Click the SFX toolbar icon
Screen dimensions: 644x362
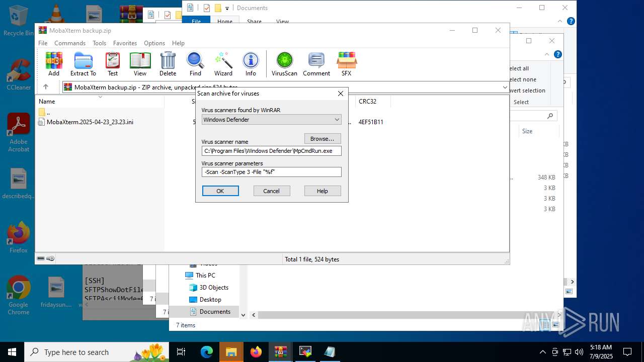pyautogui.click(x=347, y=64)
